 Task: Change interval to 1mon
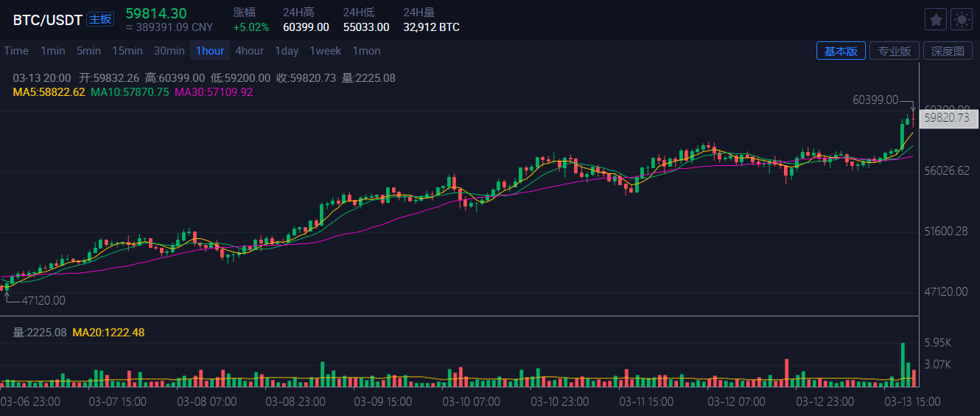pos(366,51)
